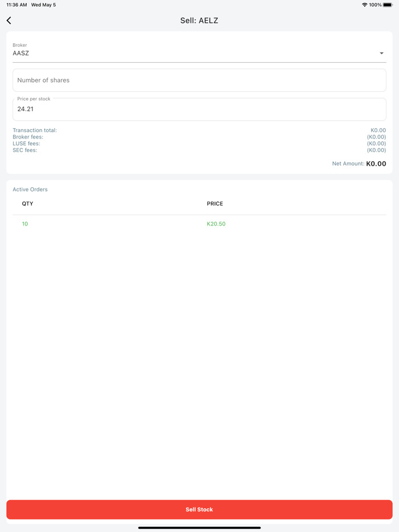Tap the SEC fees label
Screen dimensions: 399x532
tap(25, 150)
